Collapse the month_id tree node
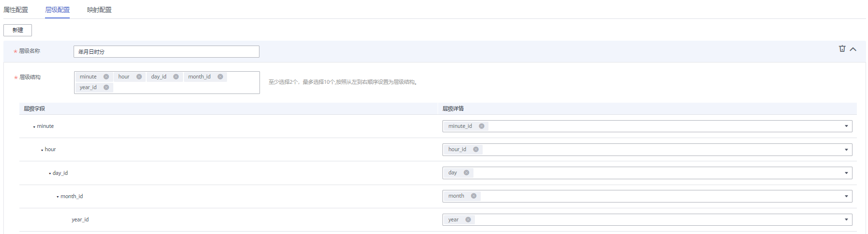Screen dimensions: 868x234 (x=58, y=197)
